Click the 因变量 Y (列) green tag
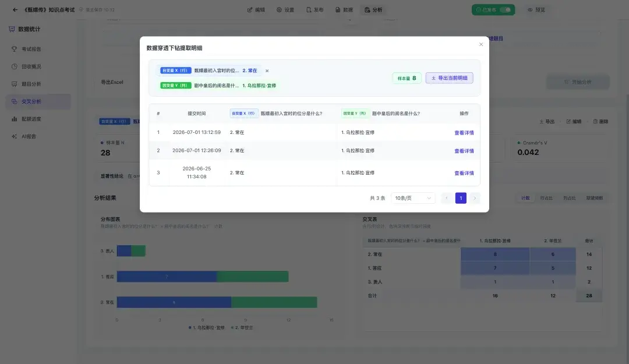 (x=176, y=86)
